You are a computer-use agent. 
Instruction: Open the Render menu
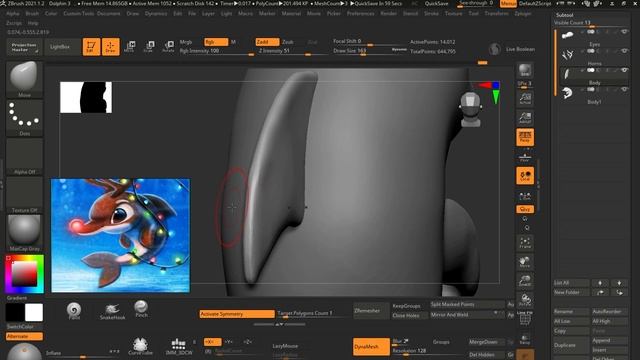[388, 13]
